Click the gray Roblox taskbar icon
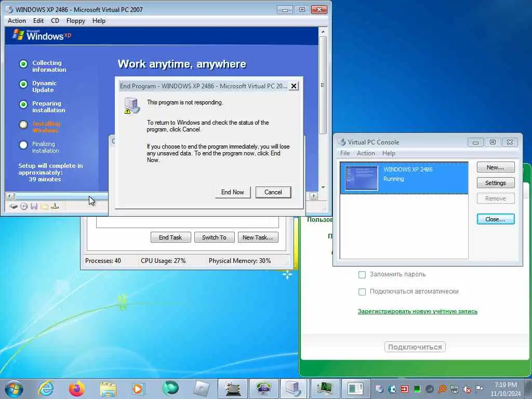 click(201, 389)
